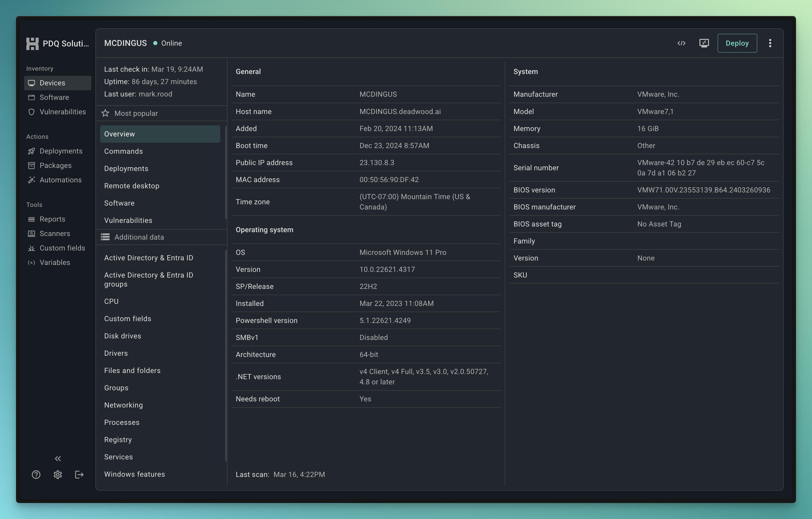Click the Deployments rocket icon
812x519 pixels.
(x=31, y=151)
